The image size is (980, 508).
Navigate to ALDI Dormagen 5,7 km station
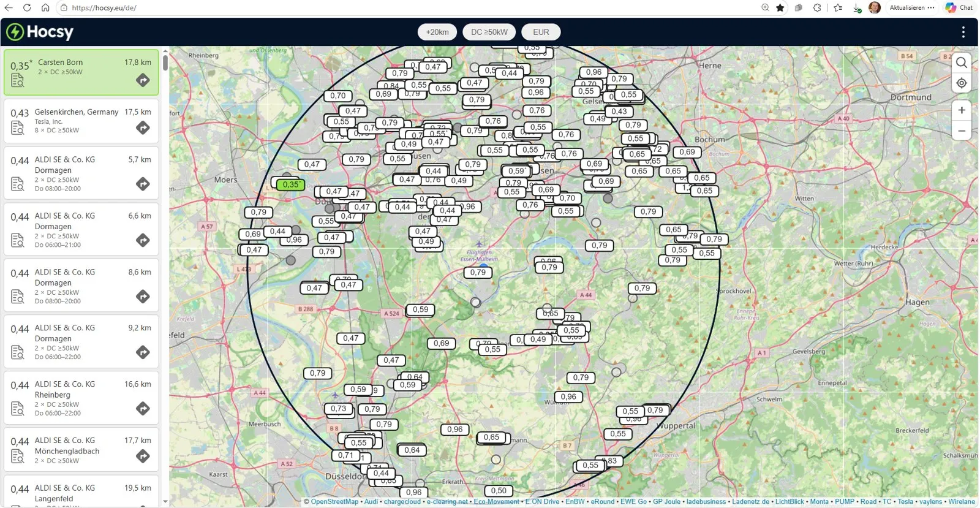143,184
